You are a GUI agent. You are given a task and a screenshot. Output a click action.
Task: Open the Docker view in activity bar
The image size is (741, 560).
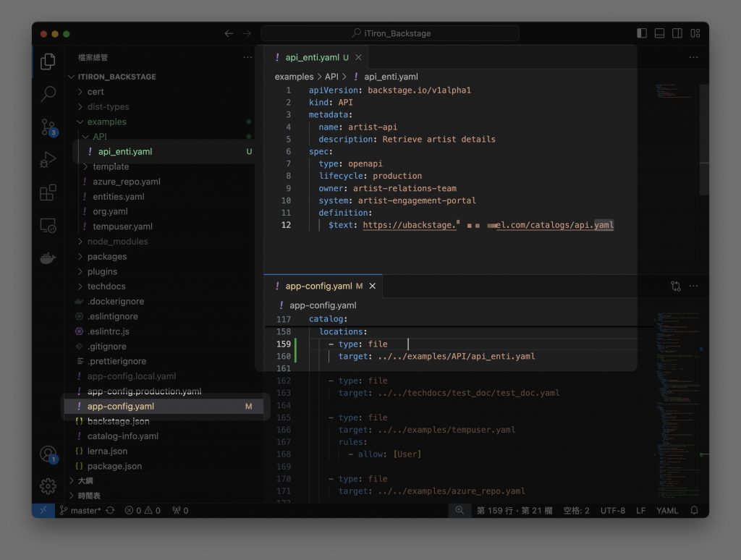tap(48, 258)
